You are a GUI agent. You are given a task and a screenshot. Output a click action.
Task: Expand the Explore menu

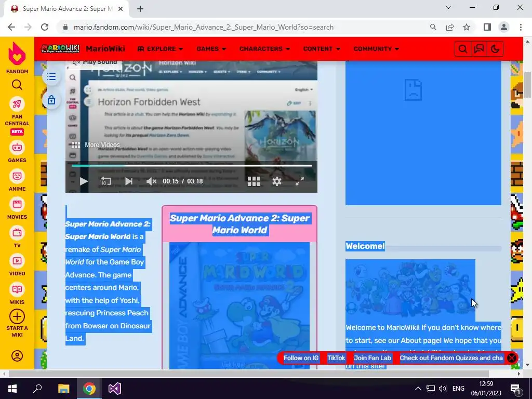[160, 49]
